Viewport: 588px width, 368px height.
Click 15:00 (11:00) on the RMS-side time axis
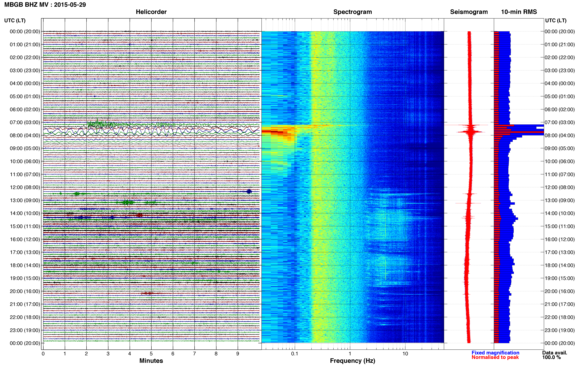click(560, 226)
